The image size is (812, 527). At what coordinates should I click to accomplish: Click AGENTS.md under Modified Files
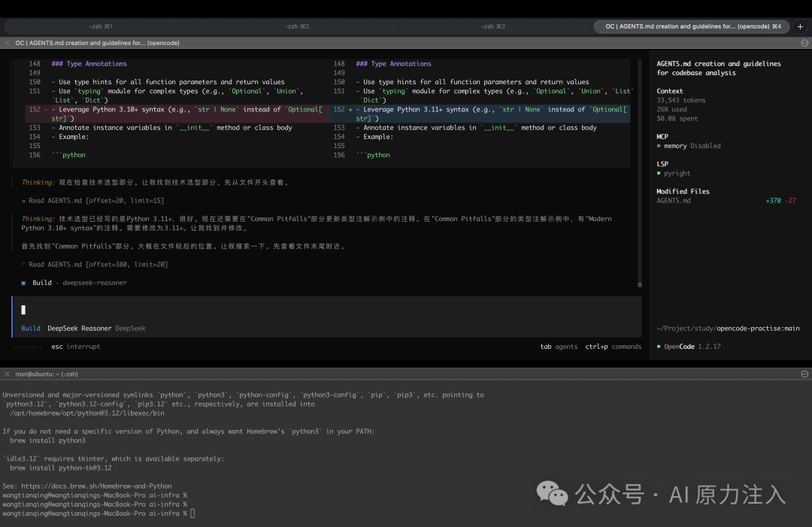point(673,201)
